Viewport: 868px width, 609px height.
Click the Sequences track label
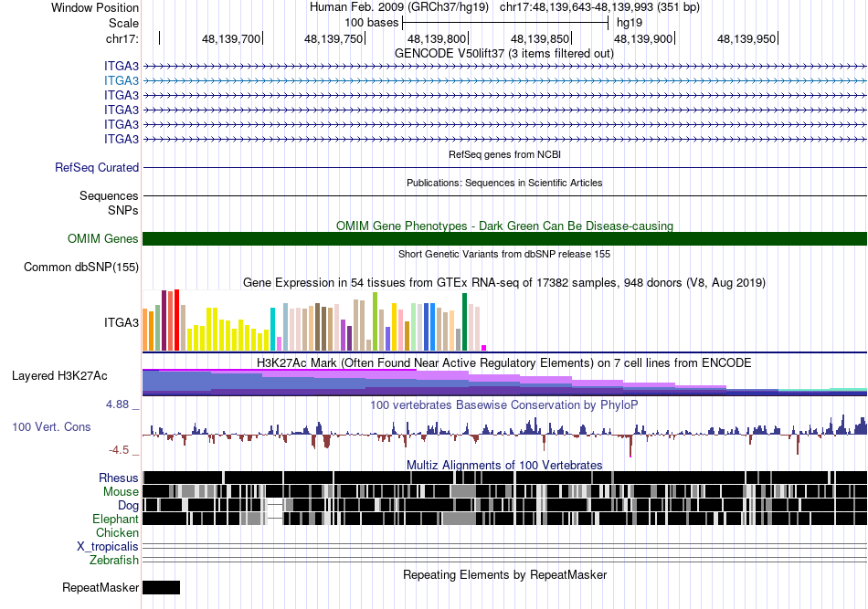(109, 195)
